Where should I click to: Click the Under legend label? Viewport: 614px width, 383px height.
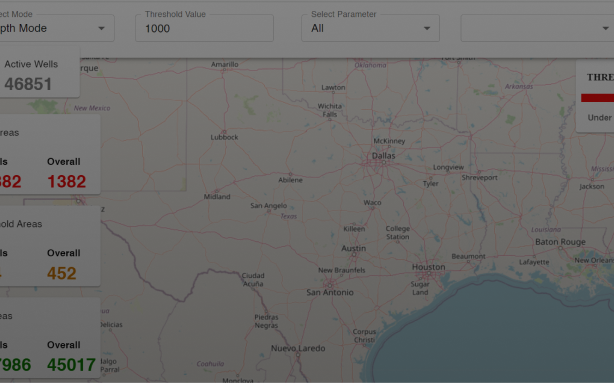[x=600, y=117]
